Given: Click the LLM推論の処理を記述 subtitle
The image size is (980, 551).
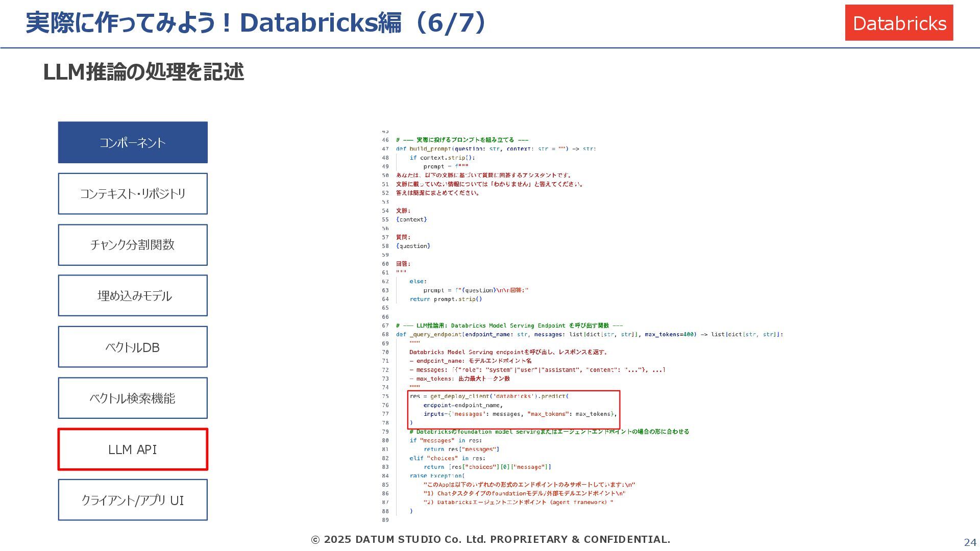Looking at the screenshot, I should click(x=143, y=72).
